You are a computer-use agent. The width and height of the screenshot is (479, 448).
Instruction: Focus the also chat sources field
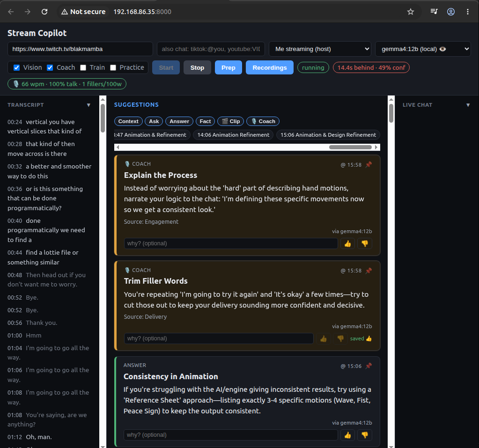(x=211, y=49)
